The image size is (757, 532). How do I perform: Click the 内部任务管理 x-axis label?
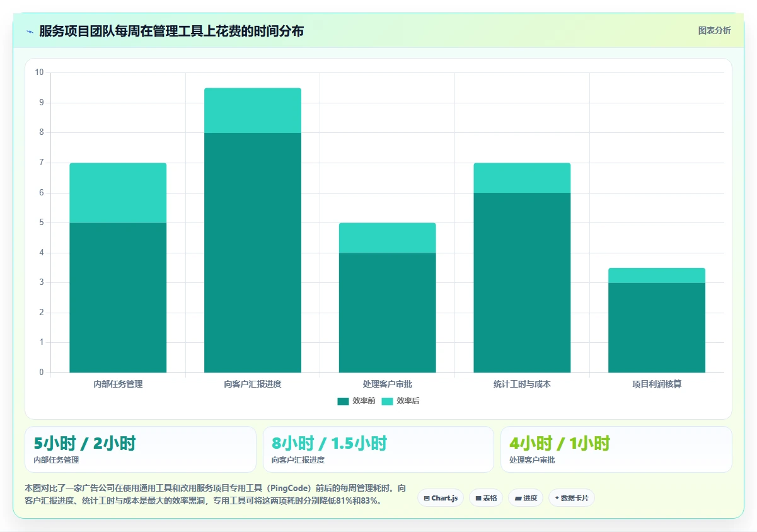(118, 384)
